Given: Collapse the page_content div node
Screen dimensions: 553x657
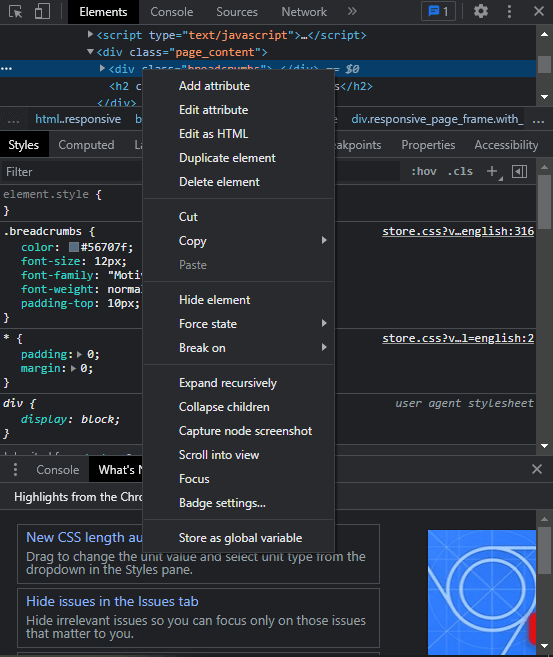Looking at the screenshot, I should coord(90,52).
